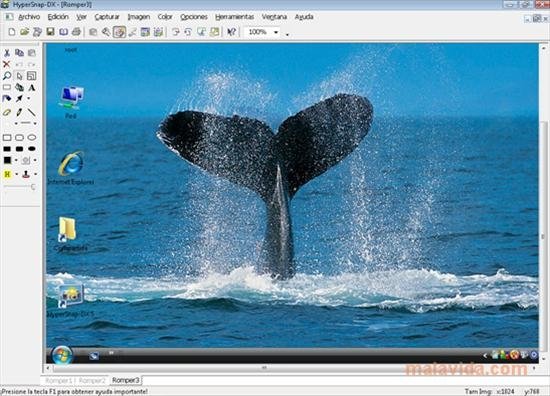
Task: Select the Text tool labeled A
Action: pyautogui.click(x=32, y=87)
